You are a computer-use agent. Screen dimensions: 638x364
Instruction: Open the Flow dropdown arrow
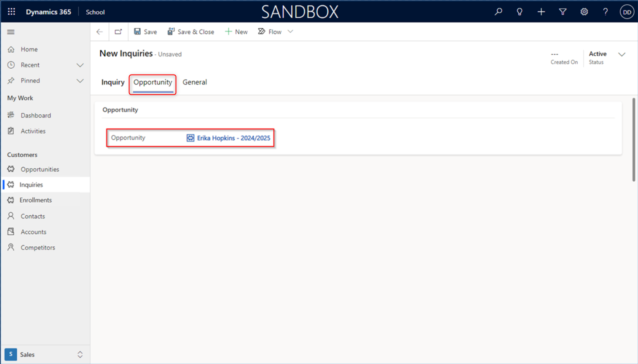[x=290, y=32]
